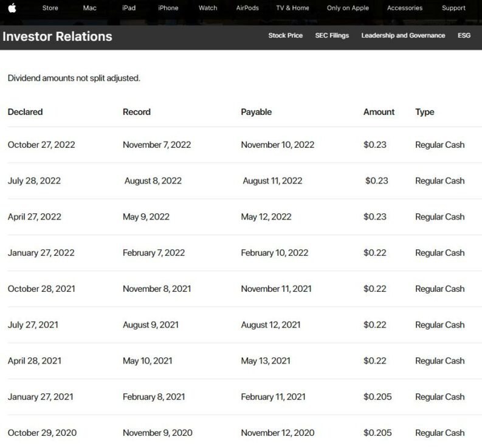
Task: Select the October 27, 2022 declared date
Action: click(41, 145)
